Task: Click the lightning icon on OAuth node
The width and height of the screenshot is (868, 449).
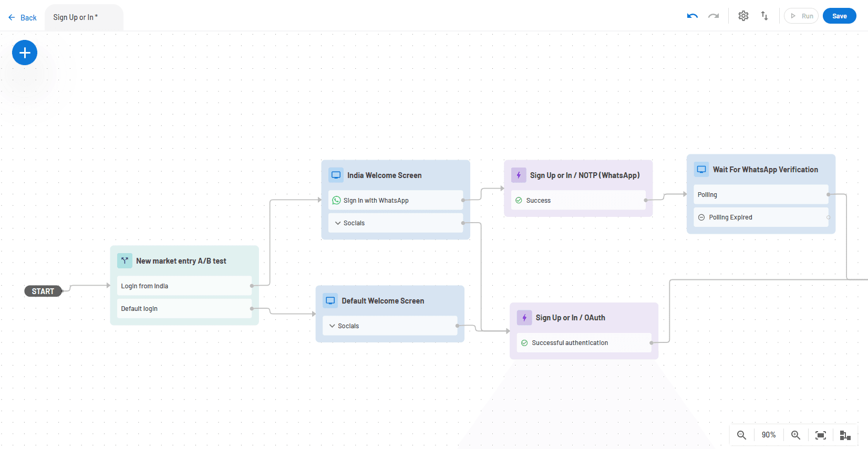Action: (524, 318)
